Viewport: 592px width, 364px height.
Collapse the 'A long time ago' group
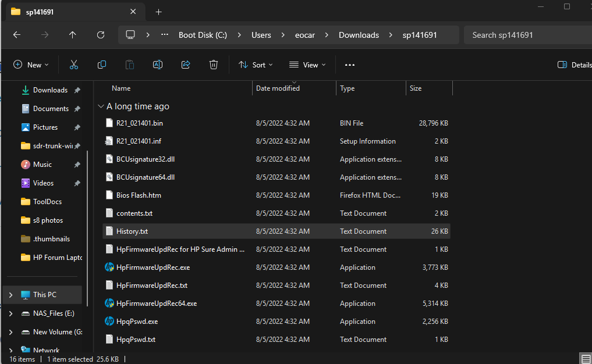101,106
